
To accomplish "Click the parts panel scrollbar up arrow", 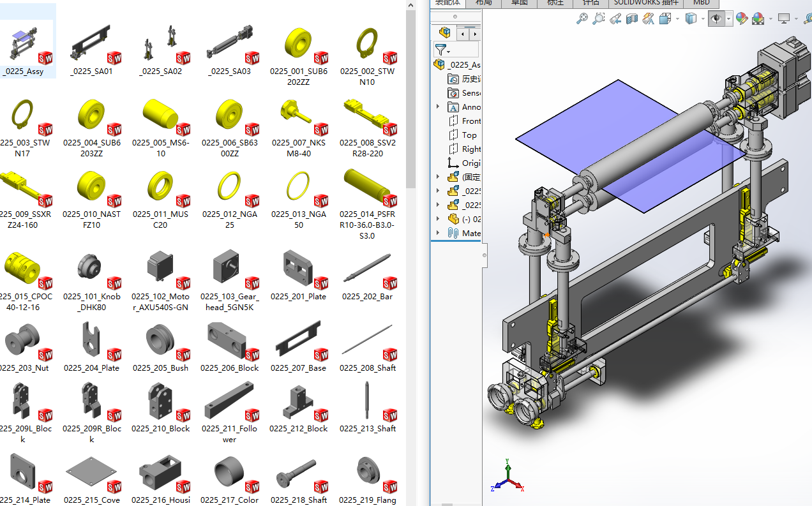I will (x=410, y=5).
